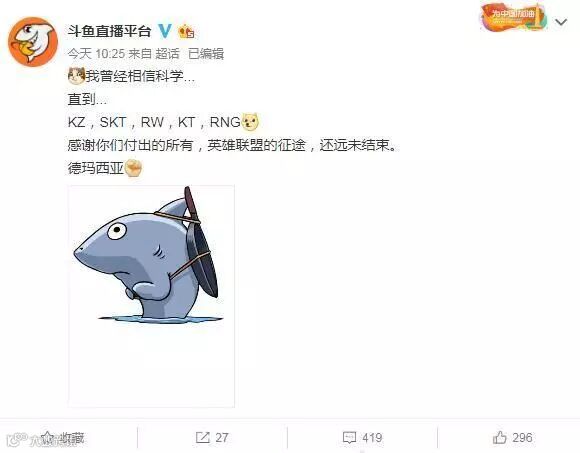This screenshot has height=453, width=580.
Task: Click the repost count 27
Action: coord(222,438)
